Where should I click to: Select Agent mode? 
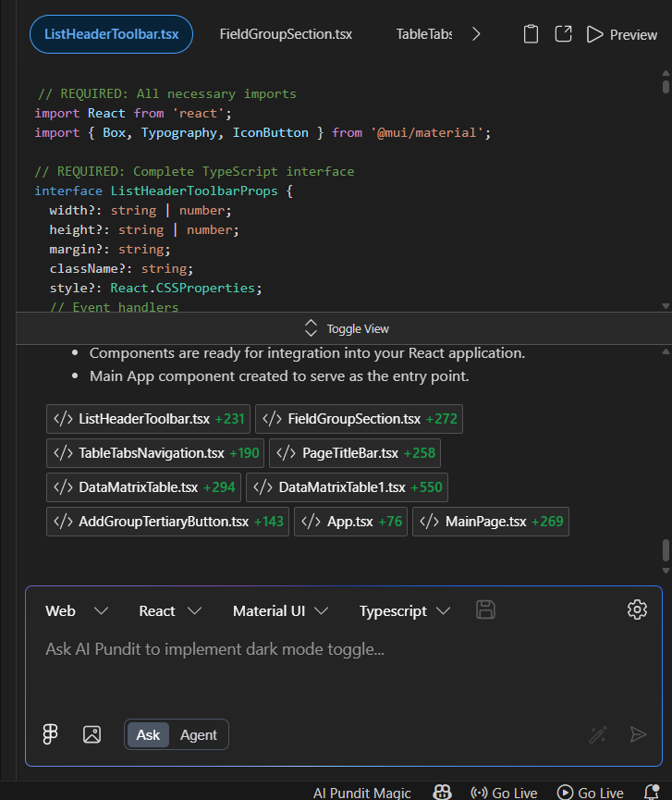[199, 734]
